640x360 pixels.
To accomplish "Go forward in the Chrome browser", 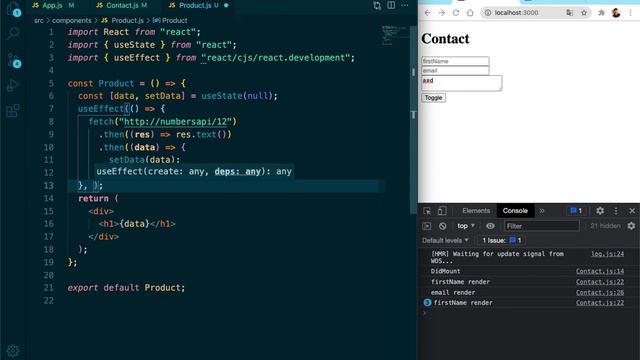I will [442, 13].
